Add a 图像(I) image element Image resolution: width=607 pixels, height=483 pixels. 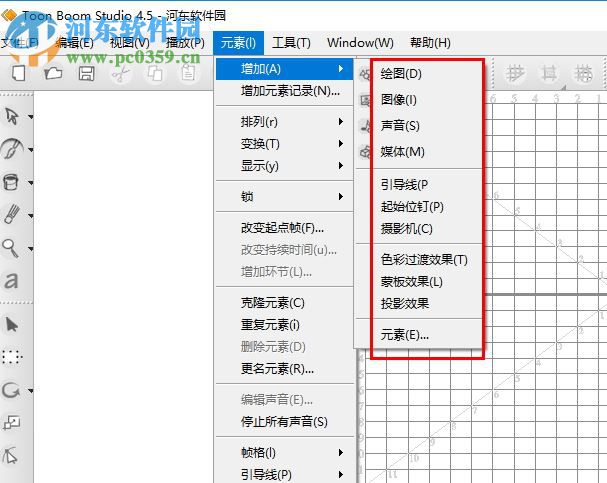coord(418,100)
